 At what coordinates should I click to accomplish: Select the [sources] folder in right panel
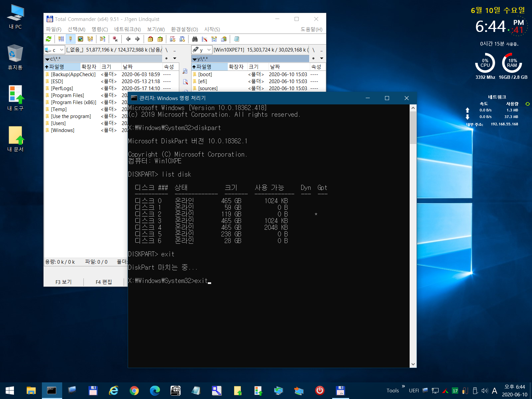coord(208,88)
